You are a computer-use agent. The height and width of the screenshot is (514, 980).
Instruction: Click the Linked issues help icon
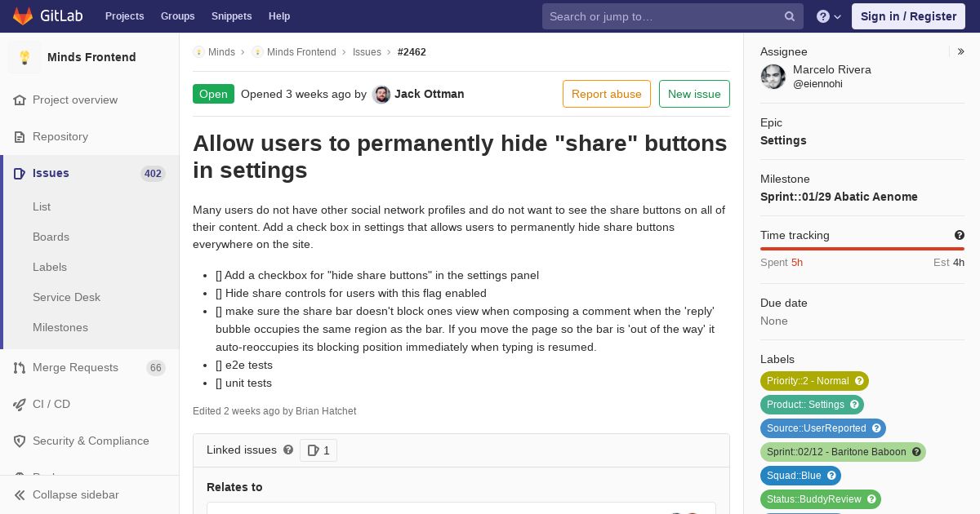(288, 450)
